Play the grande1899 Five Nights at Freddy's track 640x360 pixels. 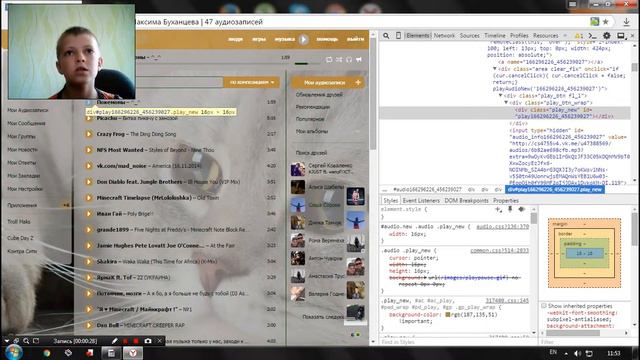89,229
